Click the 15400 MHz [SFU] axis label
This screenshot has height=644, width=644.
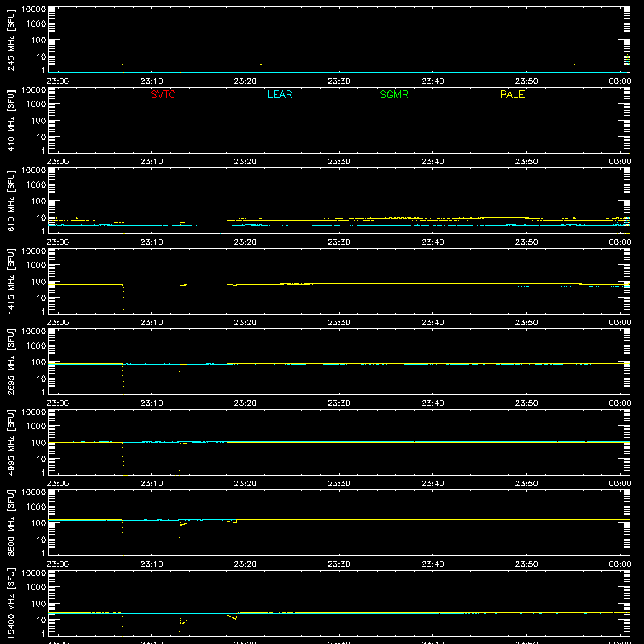10,603
